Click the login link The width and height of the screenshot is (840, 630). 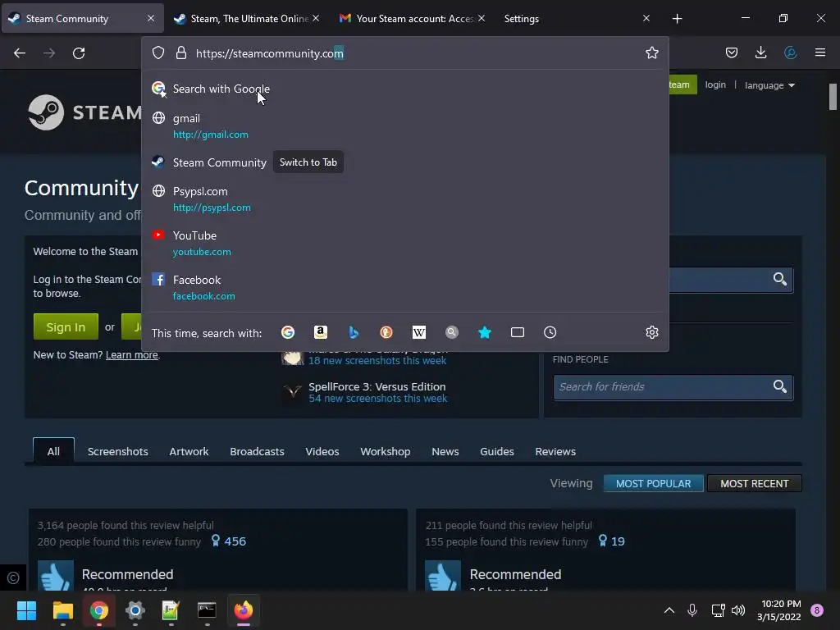click(715, 84)
